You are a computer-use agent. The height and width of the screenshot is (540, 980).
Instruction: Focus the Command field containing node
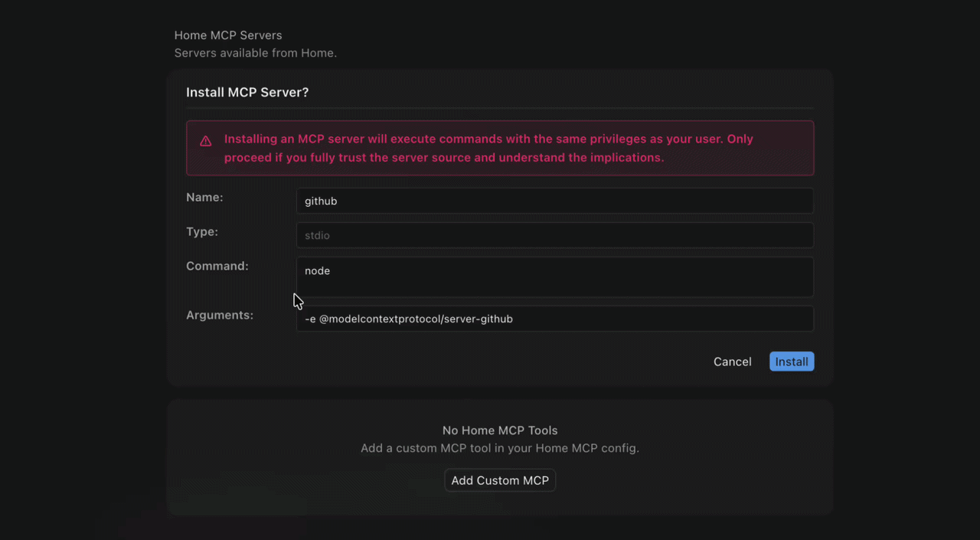pos(554,277)
